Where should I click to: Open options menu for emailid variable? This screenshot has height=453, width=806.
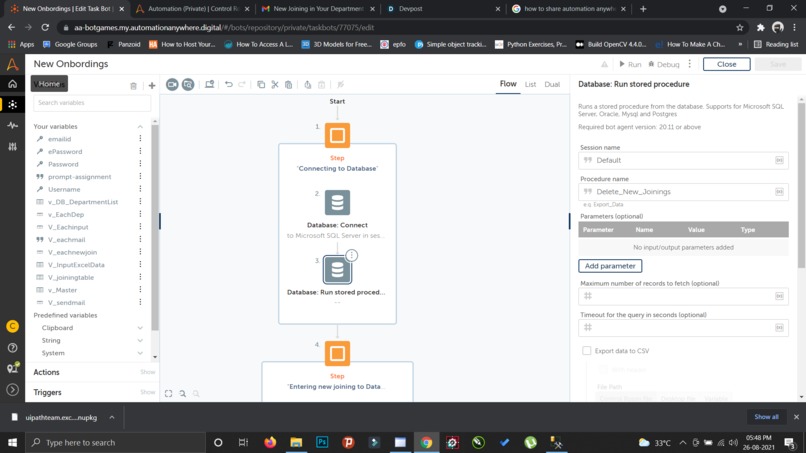coord(140,139)
